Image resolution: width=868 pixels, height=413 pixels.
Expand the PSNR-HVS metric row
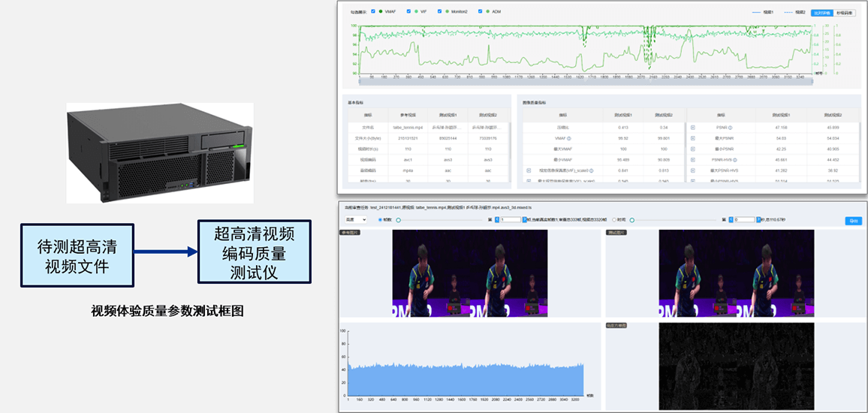tap(693, 160)
